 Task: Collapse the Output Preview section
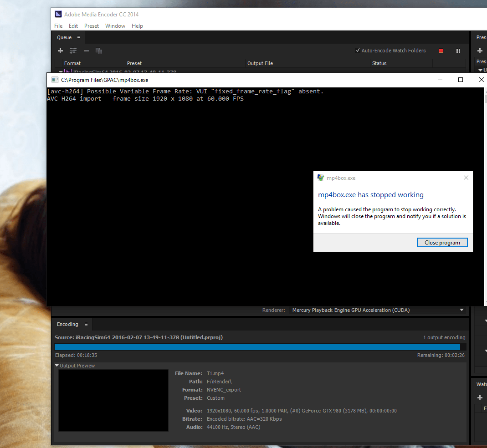click(x=56, y=365)
